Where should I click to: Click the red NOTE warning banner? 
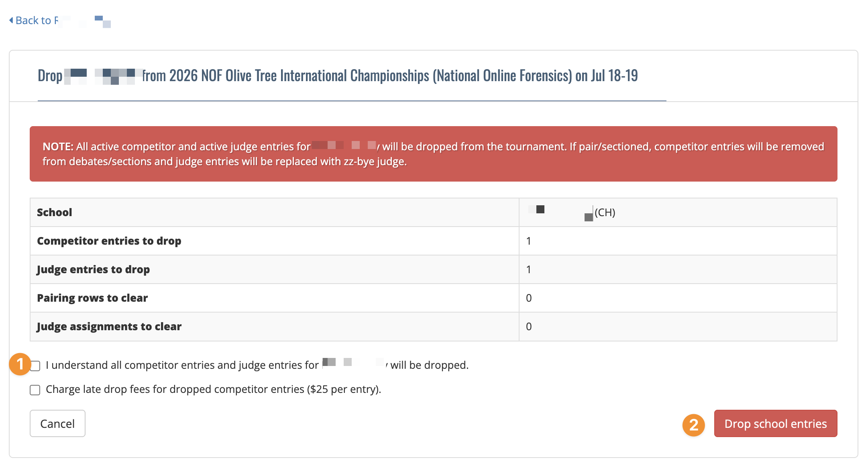point(434,154)
